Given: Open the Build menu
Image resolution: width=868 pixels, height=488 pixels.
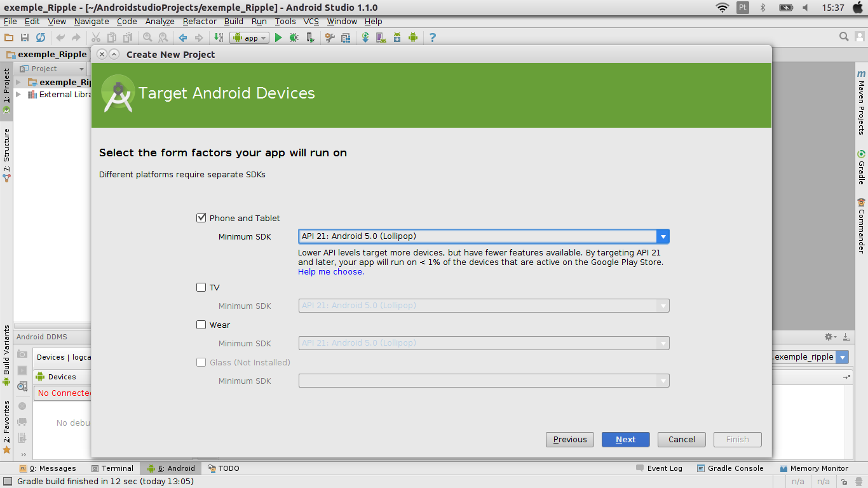Looking at the screenshot, I should 234,21.
